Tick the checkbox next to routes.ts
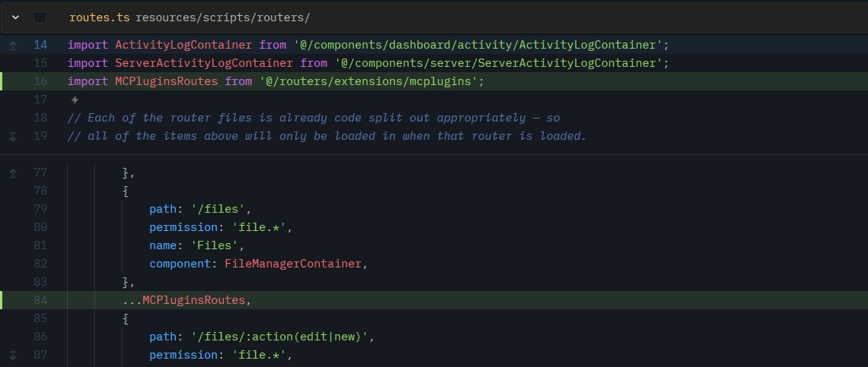The width and height of the screenshot is (868, 367). point(40,17)
